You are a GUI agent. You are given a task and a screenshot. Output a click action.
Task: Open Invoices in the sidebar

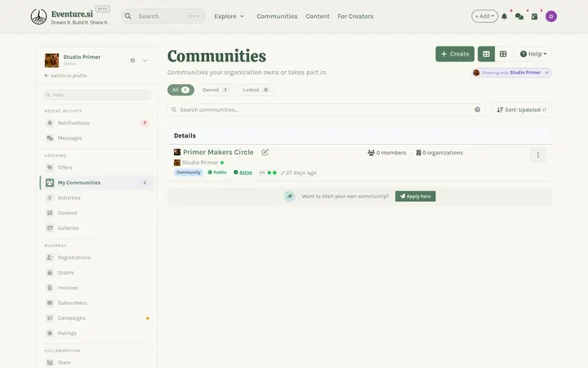click(96, 288)
